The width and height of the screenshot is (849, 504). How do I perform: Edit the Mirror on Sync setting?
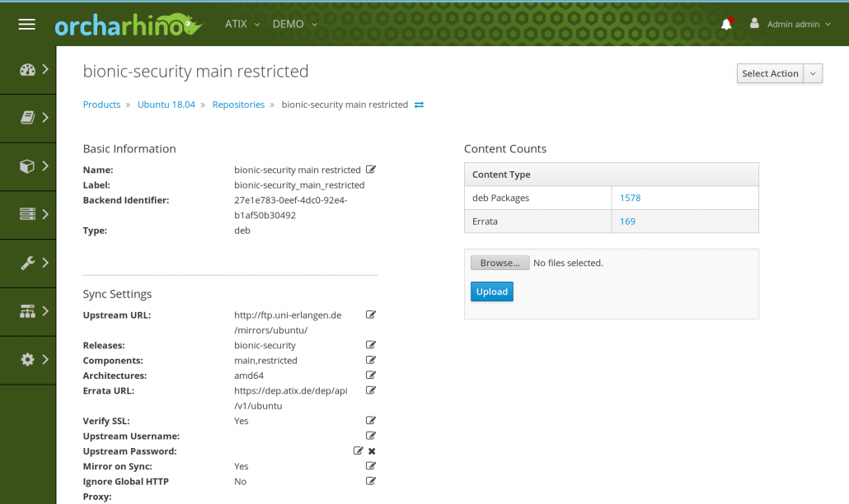tap(371, 466)
